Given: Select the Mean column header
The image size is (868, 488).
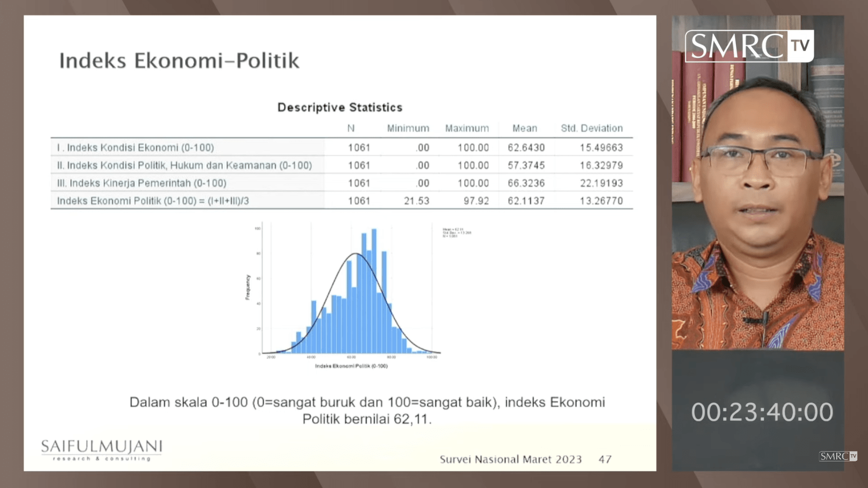Looking at the screenshot, I should coord(524,129).
